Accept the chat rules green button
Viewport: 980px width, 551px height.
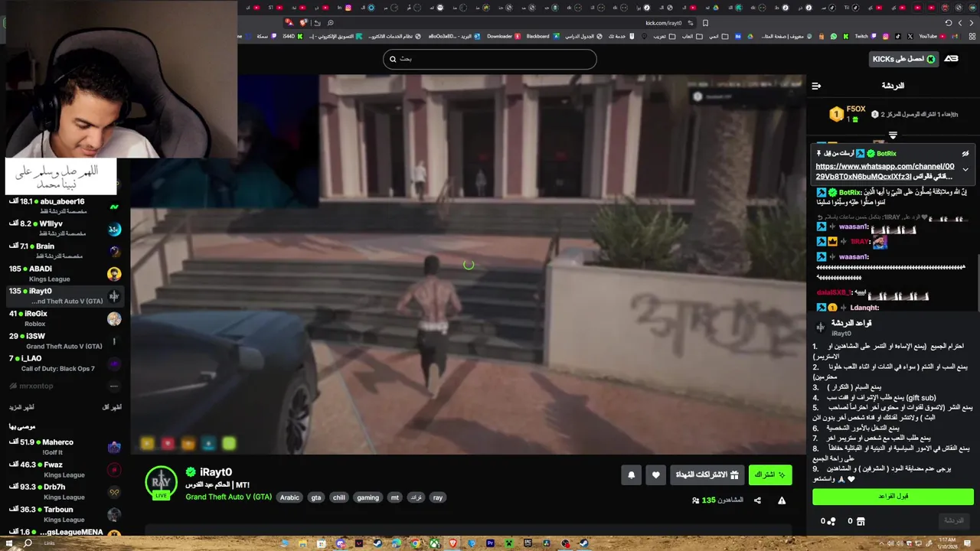(x=893, y=496)
